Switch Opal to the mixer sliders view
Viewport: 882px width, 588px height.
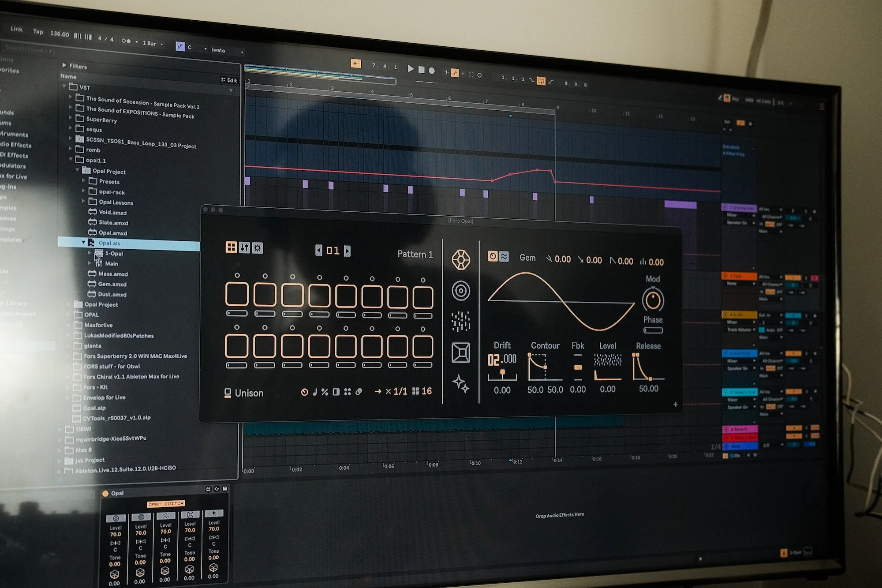point(244,247)
